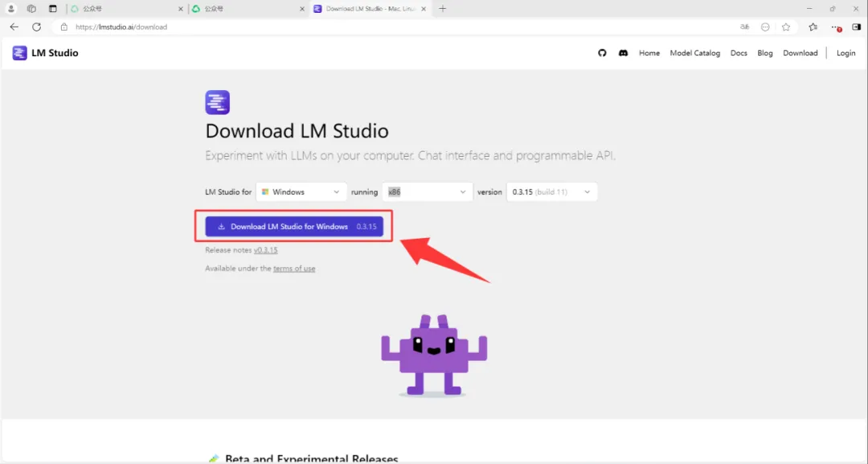Toggle vertical tabs icon
The image size is (868, 464).
(x=52, y=9)
